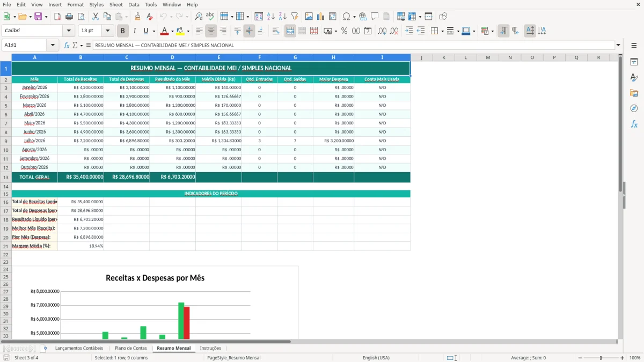Open the Font Size dropdown

pos(107,31)
